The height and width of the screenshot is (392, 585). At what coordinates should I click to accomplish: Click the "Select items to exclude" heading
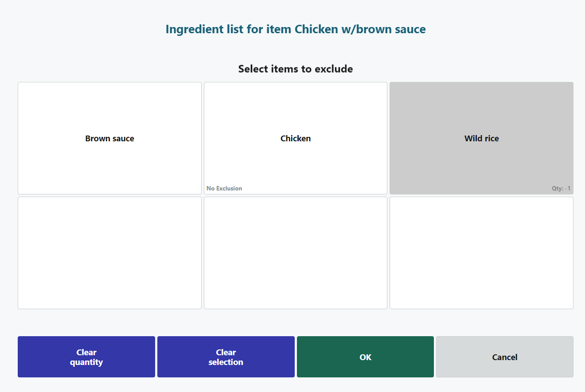pyautogui.click(x=296, y=69)
